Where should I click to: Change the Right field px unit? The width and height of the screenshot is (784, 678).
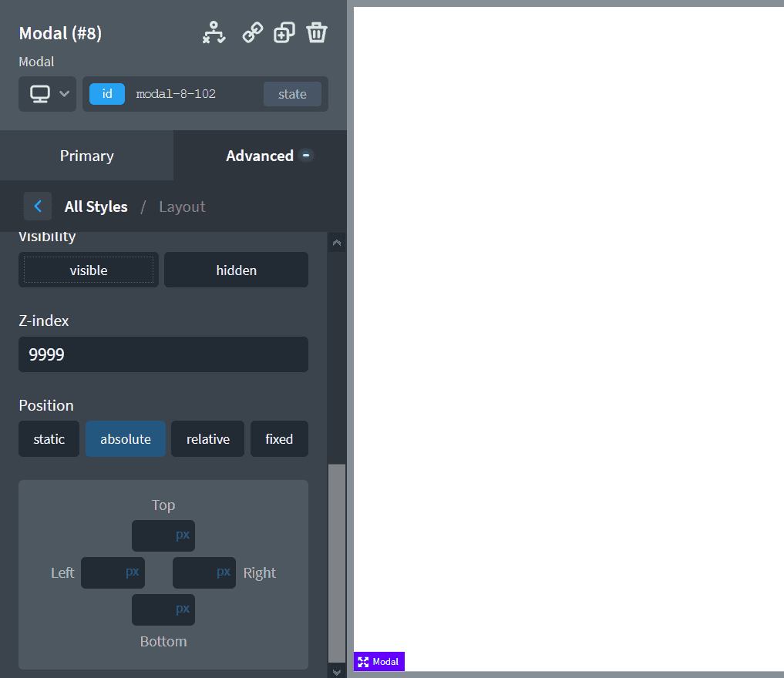click(x=224, y=572)
